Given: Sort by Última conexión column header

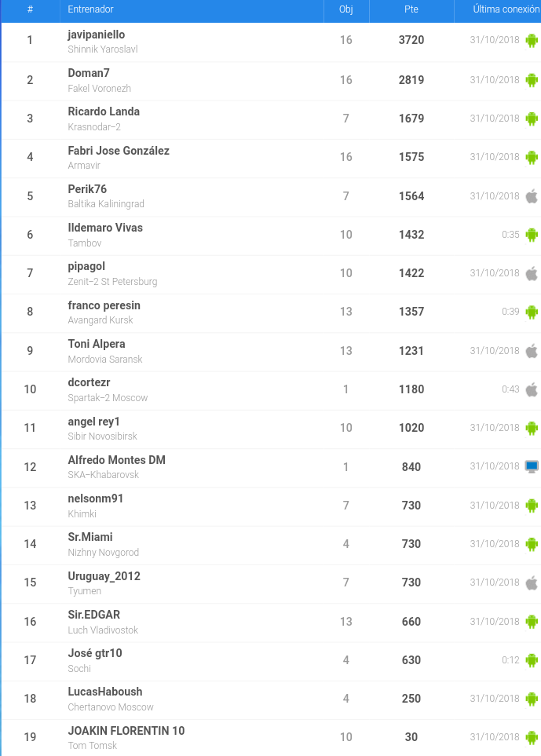Looking at the screenshot, I should [x=506, y=9].
